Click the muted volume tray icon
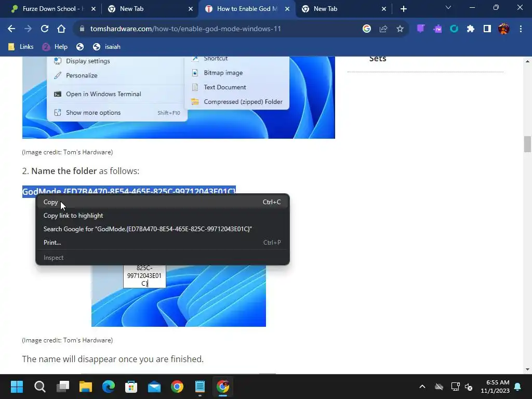This screenshot has height=399, width=532. pos(469,387)
